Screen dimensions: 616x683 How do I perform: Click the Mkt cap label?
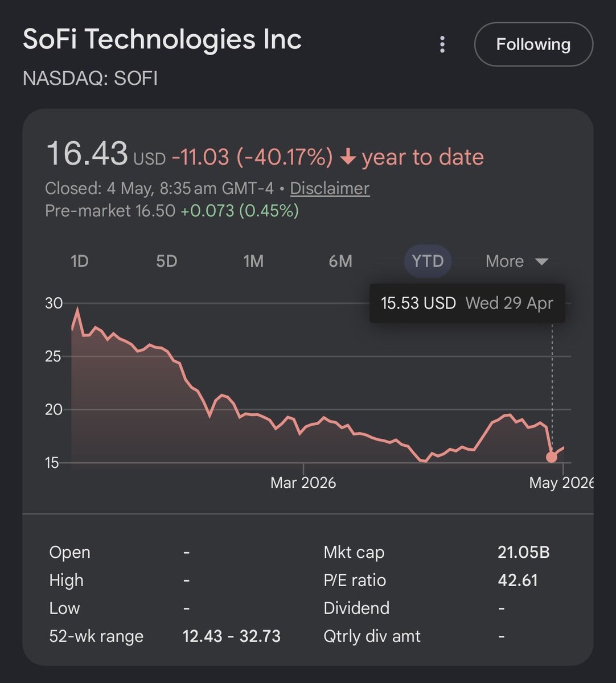[354, 552]
